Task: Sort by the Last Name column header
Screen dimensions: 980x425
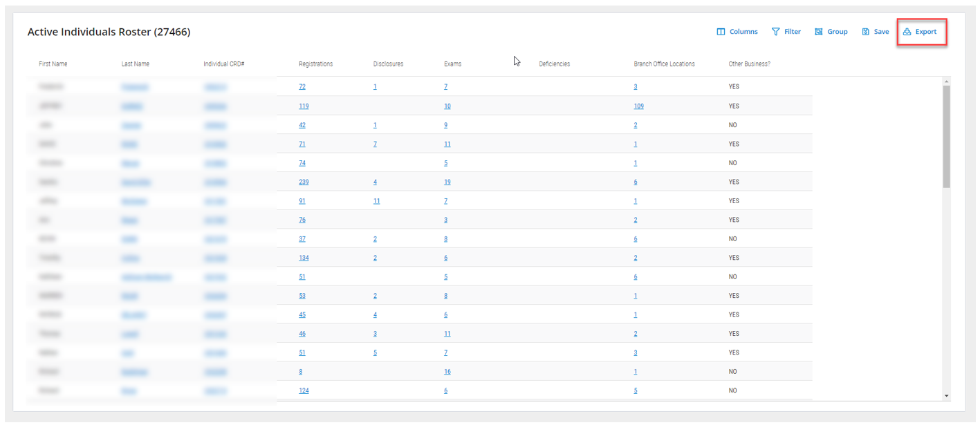Action: [135, 64]
